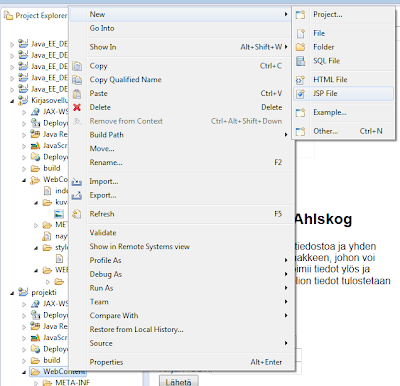Open the Show In submenu arrow
400x386 pixels.
[x=286, y=47]
